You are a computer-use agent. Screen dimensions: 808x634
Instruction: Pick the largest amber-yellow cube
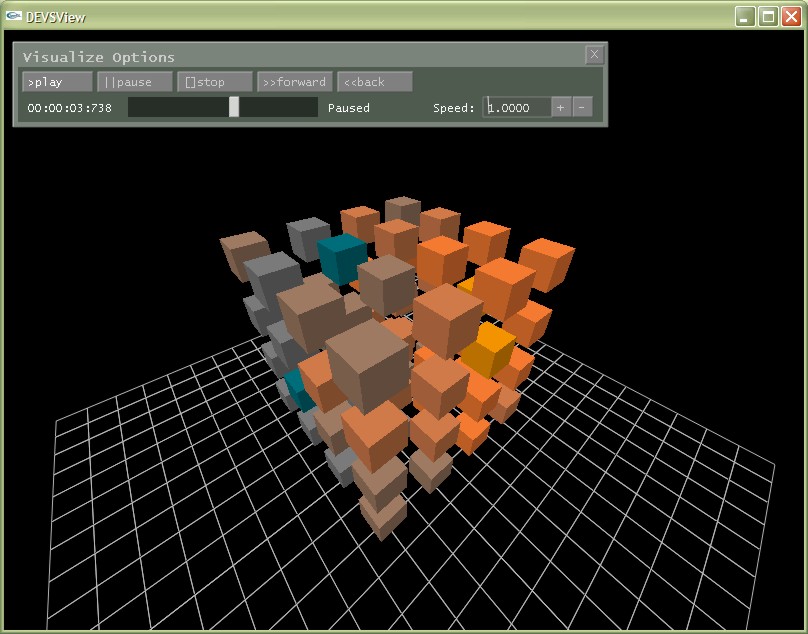pos(488,350)
